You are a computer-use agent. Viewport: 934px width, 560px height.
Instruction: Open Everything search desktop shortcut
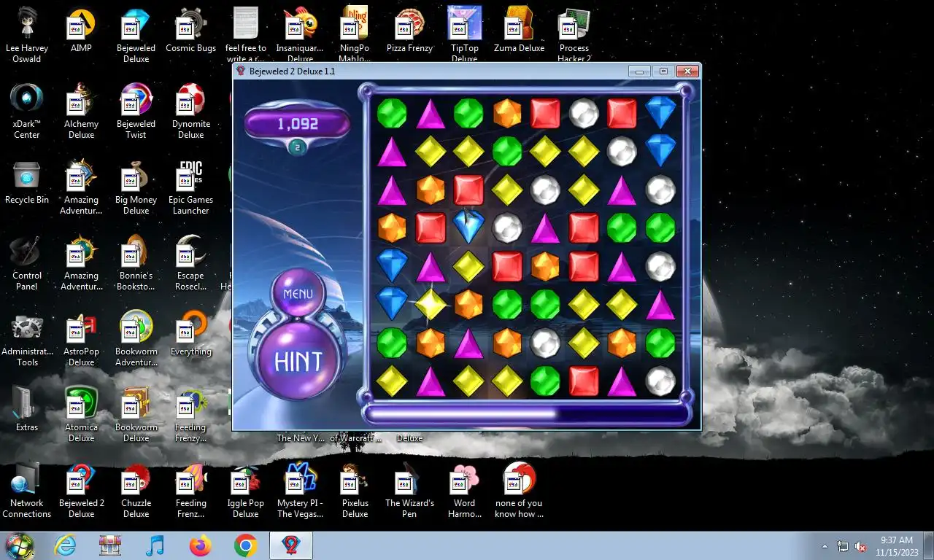tap(190, 334)
